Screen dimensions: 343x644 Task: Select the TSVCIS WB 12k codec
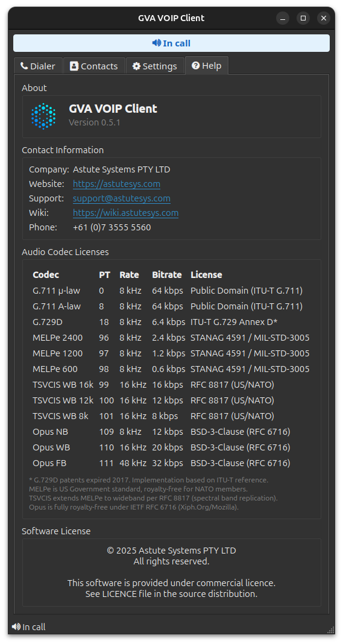pyautogui.click(x=63, y=400)
